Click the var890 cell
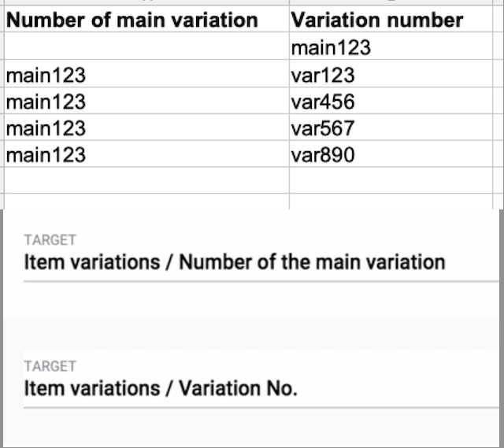 pos(323,155)
